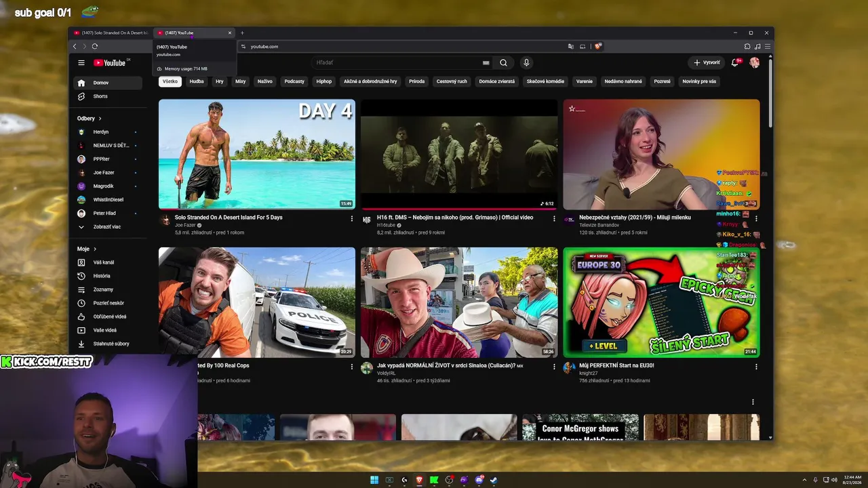The height and width of the screenshot is (488, 868).
Task: Click the YouTube logo
Action: click(110, 63)
